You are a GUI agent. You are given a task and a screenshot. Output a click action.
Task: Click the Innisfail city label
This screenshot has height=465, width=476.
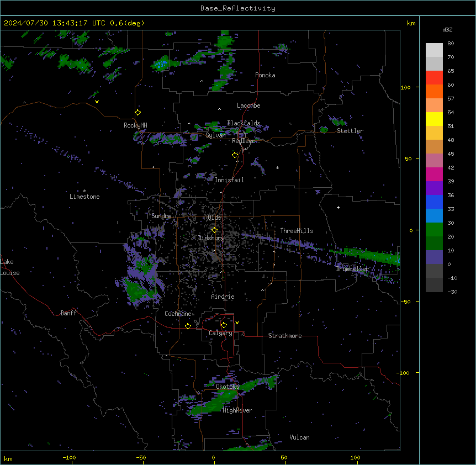(229, 180)
